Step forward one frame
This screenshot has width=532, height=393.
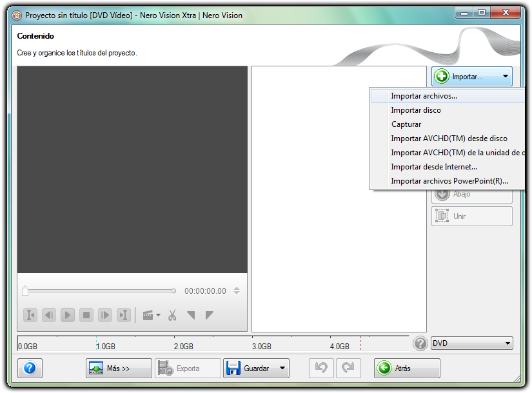click(x=105, y=315)
